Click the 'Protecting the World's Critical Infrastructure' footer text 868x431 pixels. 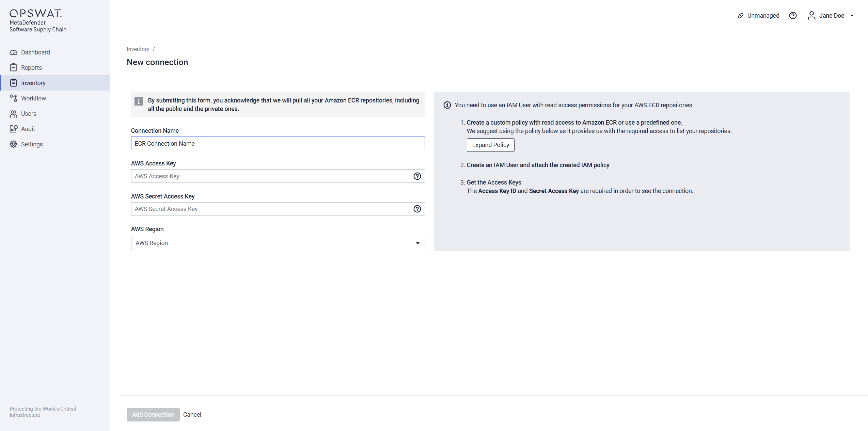tap(43, 412)
